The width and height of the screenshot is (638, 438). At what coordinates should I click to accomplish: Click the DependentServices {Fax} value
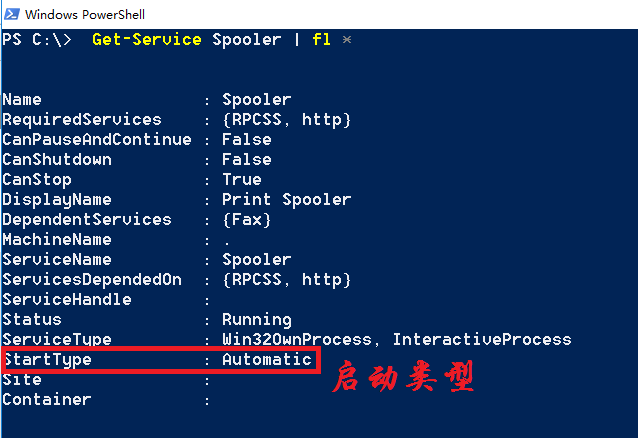pyautogui.click(x=246, y=220)
